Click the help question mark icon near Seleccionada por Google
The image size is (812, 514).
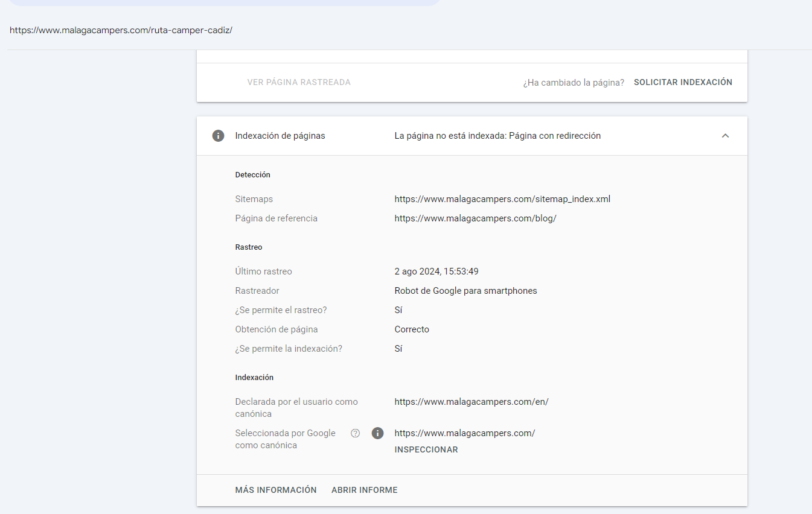point(356,433)
